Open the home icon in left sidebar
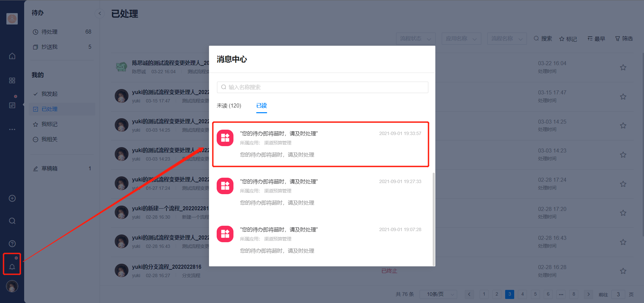644x303 pixels. pyautogui.click(x=12, y=56)
